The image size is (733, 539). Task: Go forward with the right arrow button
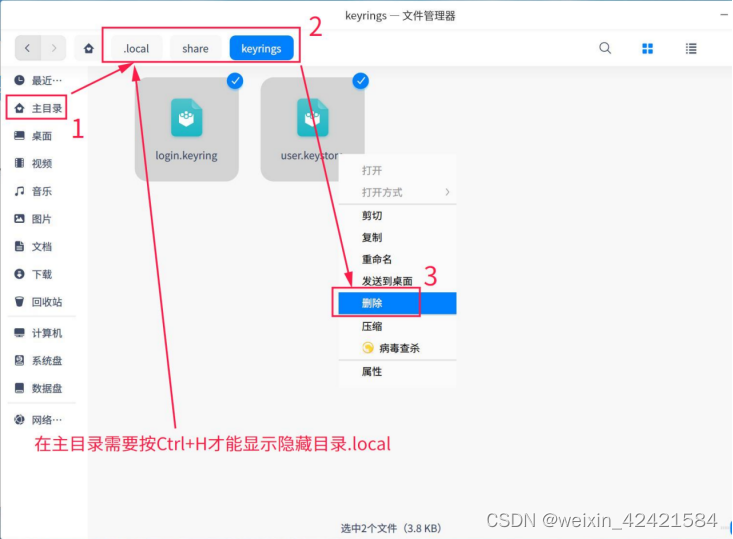click(54, 48)
